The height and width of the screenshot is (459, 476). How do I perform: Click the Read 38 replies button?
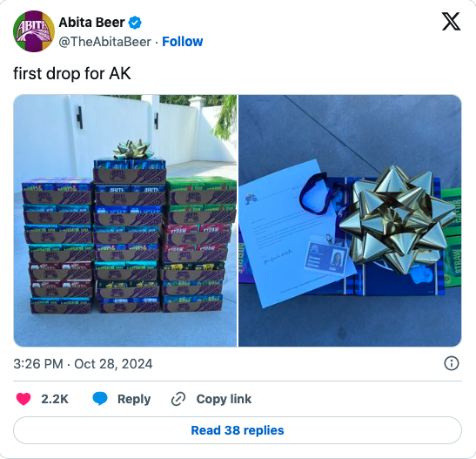tap(238, 430)
